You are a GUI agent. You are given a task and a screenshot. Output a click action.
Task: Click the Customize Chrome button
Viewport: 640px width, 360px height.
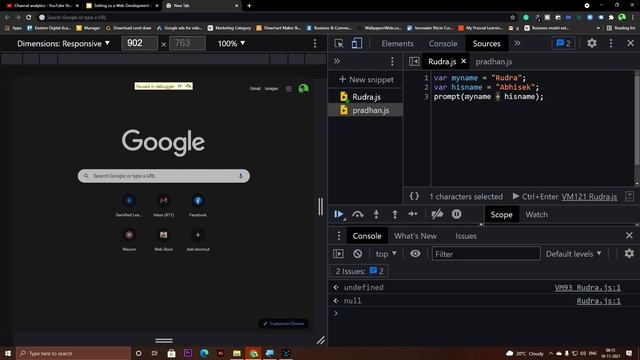tap(284, 324)
